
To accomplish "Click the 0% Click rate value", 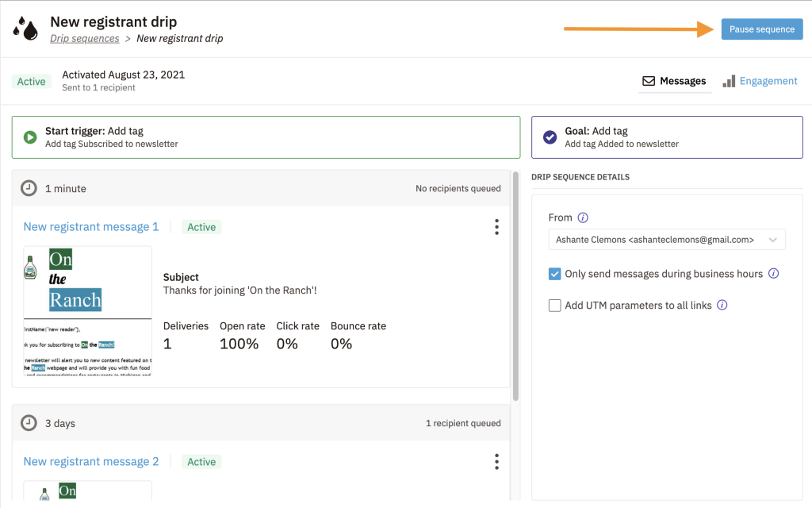I will (x=287, y=344).
